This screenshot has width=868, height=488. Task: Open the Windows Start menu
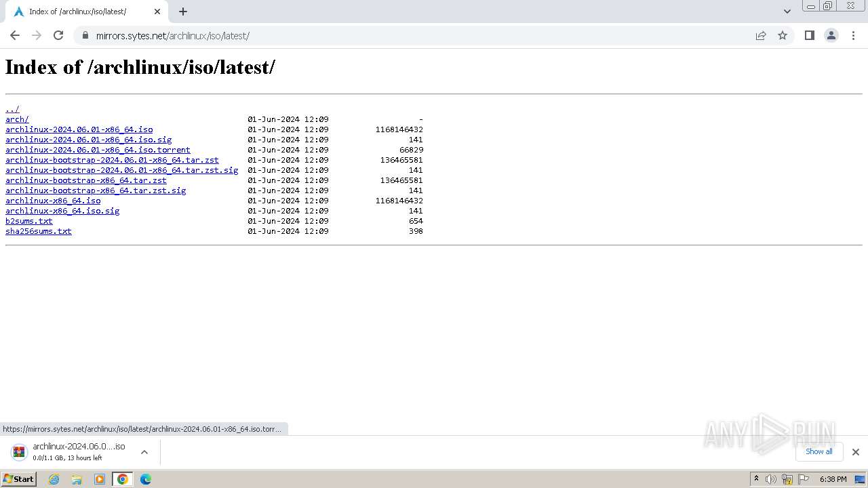click(x=18, y=479)
